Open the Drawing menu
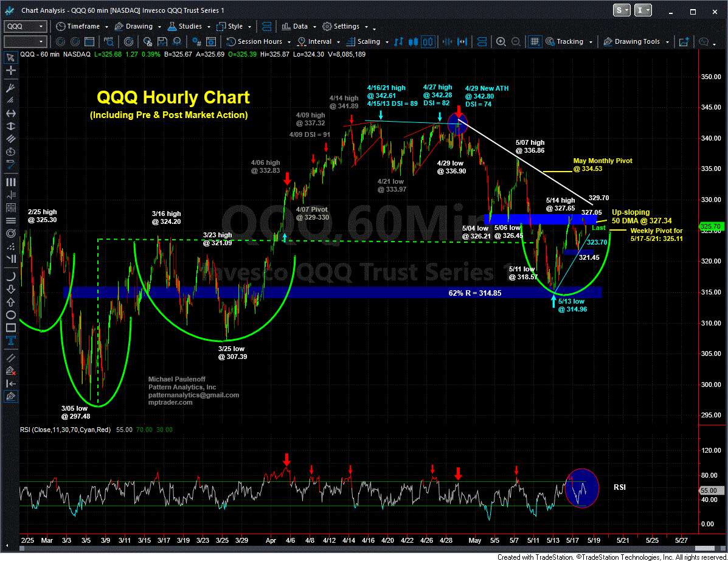 click(x=138, y=27)
